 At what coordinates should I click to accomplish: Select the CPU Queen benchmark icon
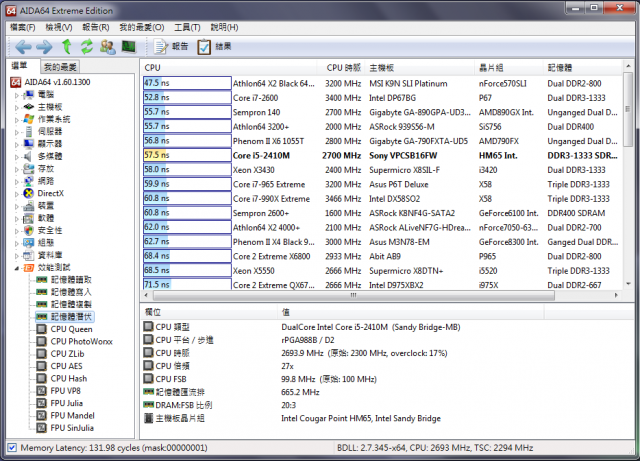[x=41, y=329]
